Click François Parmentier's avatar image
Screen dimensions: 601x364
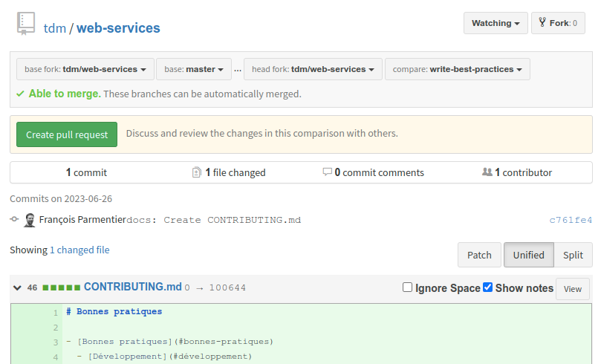[x=30, y=220]
